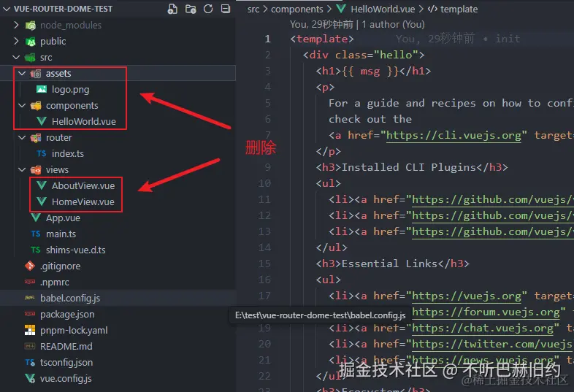
Task: Click the git icon of .gitignore
Action: point(30,266)
